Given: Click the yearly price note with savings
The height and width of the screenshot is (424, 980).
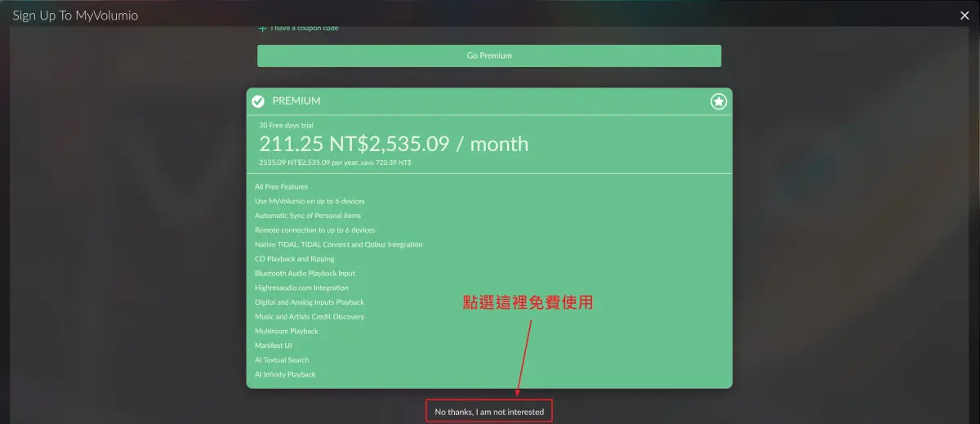Looking at the screenshot, I should (335, 163).
